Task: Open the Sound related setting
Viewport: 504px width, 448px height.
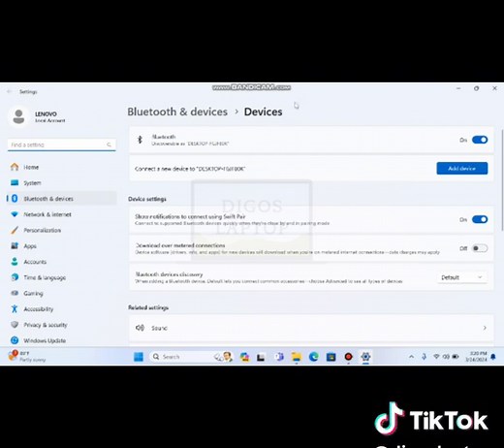Action: (311, 328)
